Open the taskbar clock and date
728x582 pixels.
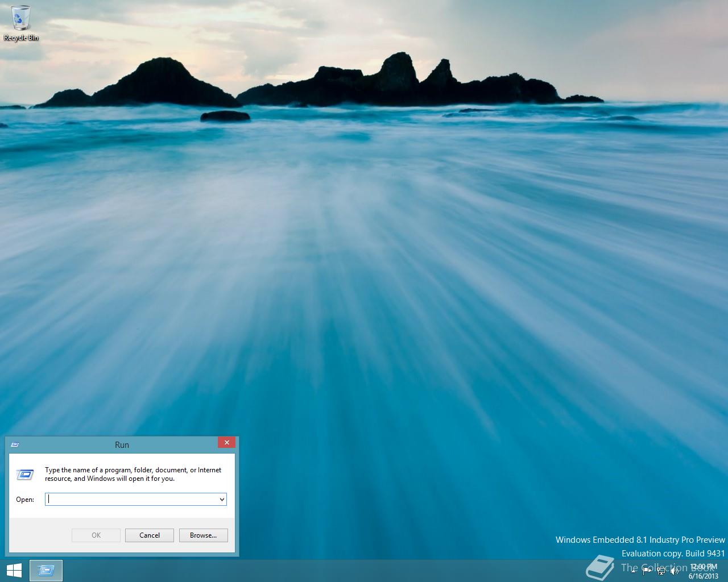click(x=704, y=571)
